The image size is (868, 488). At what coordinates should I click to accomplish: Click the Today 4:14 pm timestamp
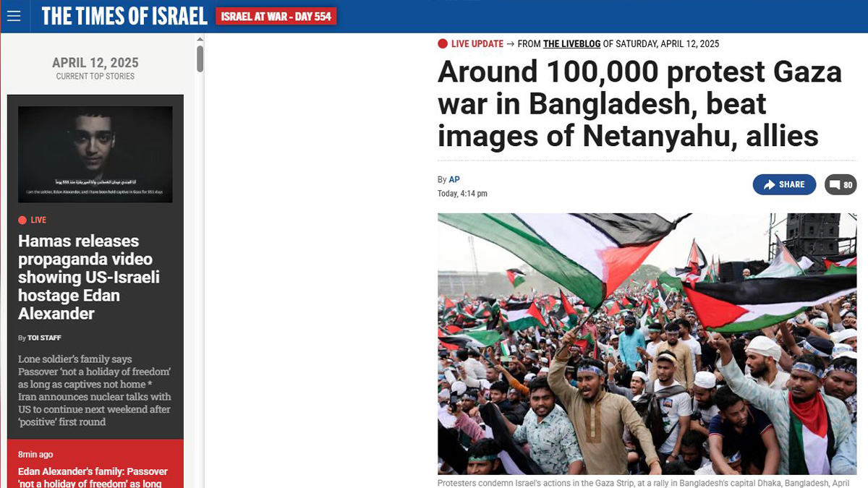(x=462, y=194)
